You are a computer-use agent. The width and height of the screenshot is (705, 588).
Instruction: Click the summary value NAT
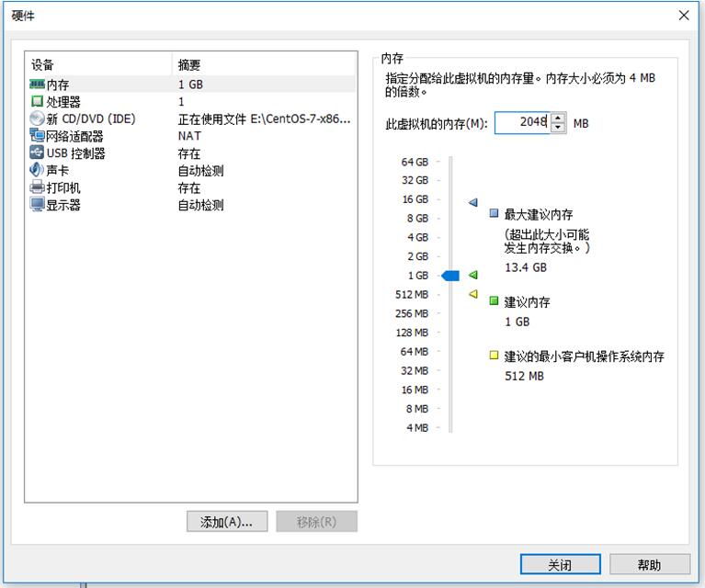click(189, 136)
